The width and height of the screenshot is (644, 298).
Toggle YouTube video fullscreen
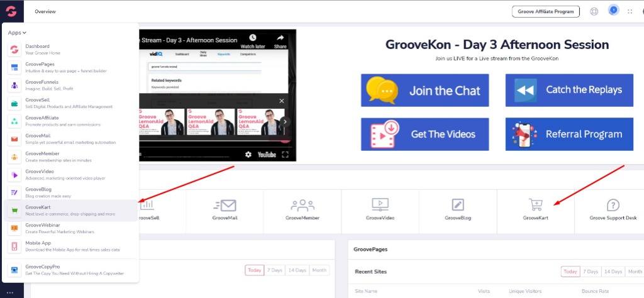[x=286, y=155]
